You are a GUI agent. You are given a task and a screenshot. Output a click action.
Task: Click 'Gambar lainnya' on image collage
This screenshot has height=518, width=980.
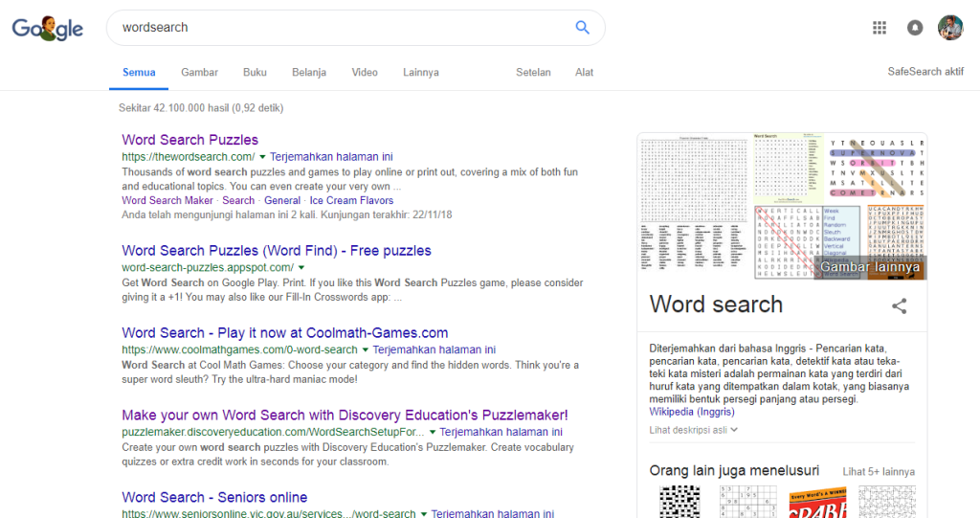[x=870, y=267]
